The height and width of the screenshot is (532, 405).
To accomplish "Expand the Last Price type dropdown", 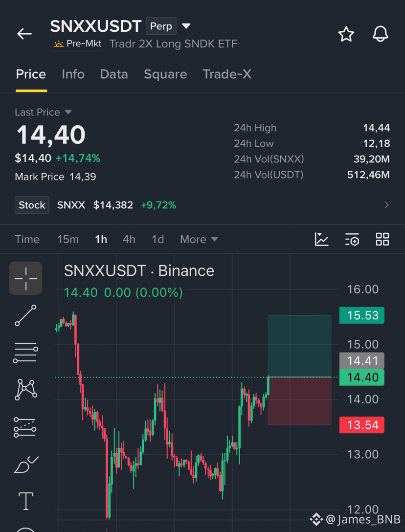I will (68, 112).
